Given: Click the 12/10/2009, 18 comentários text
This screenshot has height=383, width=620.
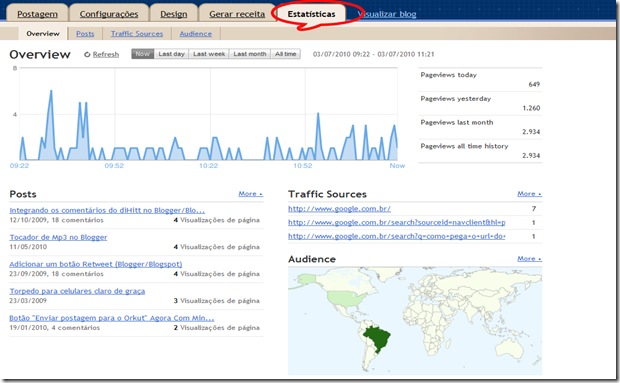Looking at the screenshot, I should (57, 220).
